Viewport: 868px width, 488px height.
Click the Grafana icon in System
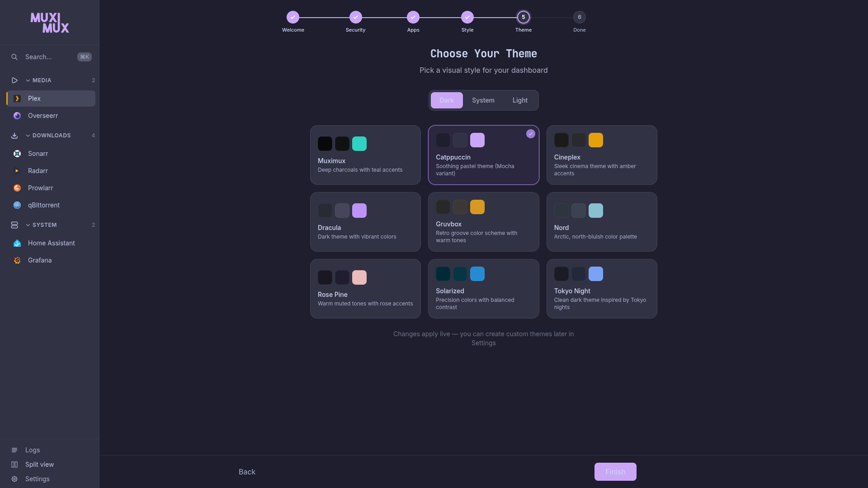click(x=17, y=260)
